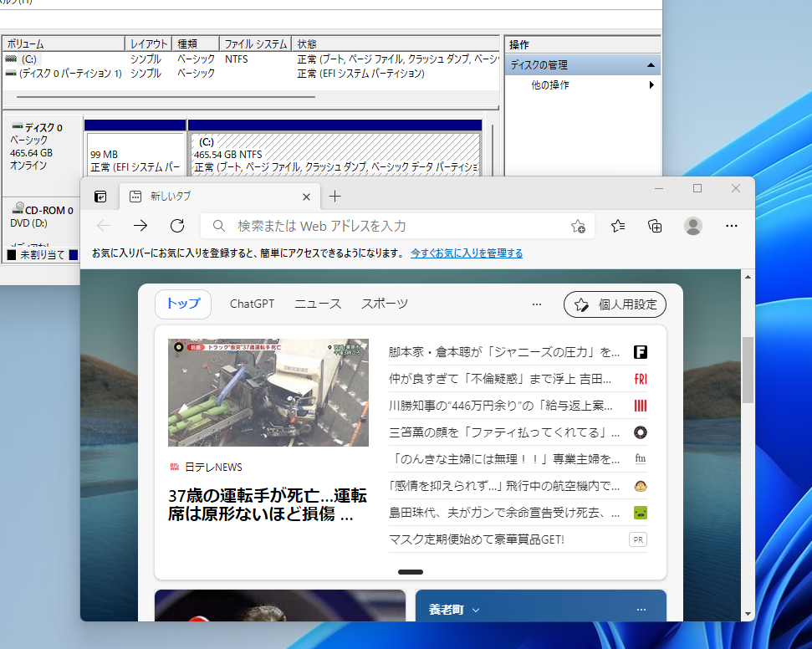
Task: Open Edge tab actions menu icon
Action: 100,197
